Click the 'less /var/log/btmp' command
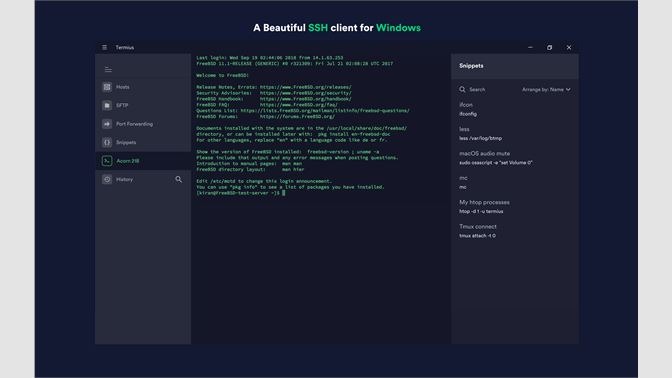Screen dimensions: 672x378 click(480, 138)
